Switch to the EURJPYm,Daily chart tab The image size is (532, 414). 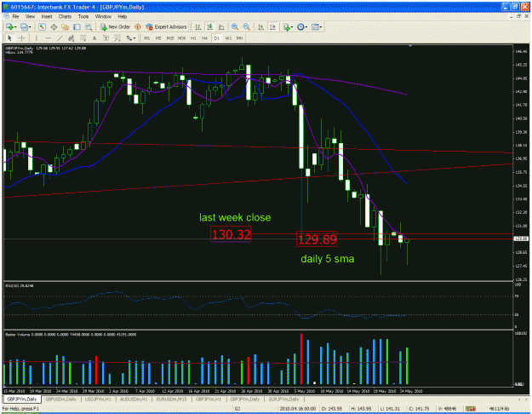click(284, 399)
